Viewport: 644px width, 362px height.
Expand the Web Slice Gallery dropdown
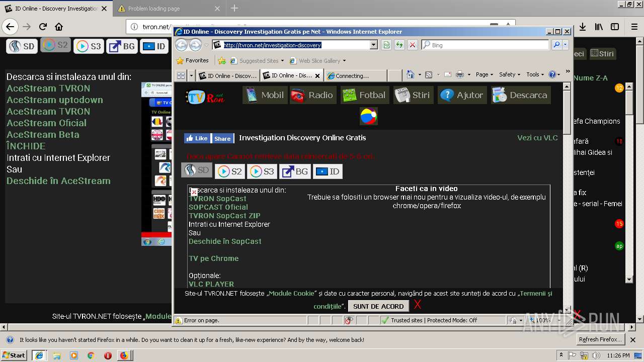[x=344, y=61]
